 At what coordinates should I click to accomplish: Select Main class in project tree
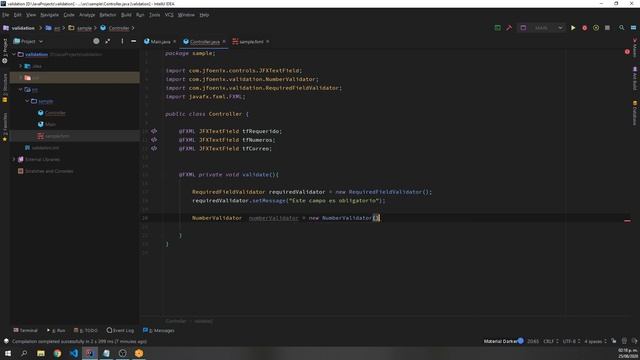click(x=51, y=124)
